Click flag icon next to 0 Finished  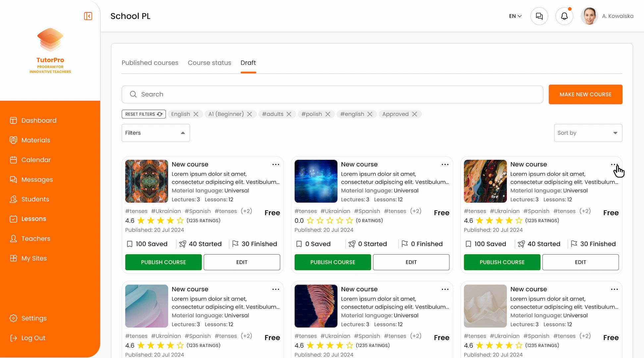pos(404,244)
